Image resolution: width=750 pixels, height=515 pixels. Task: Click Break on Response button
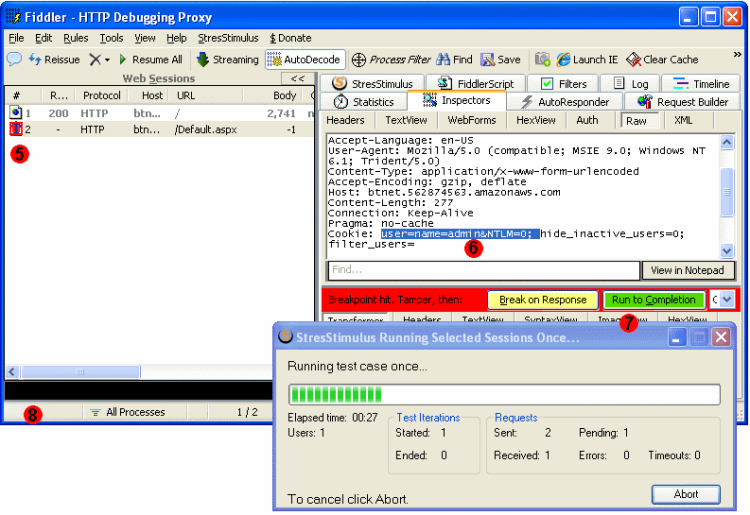coord(543,300)
